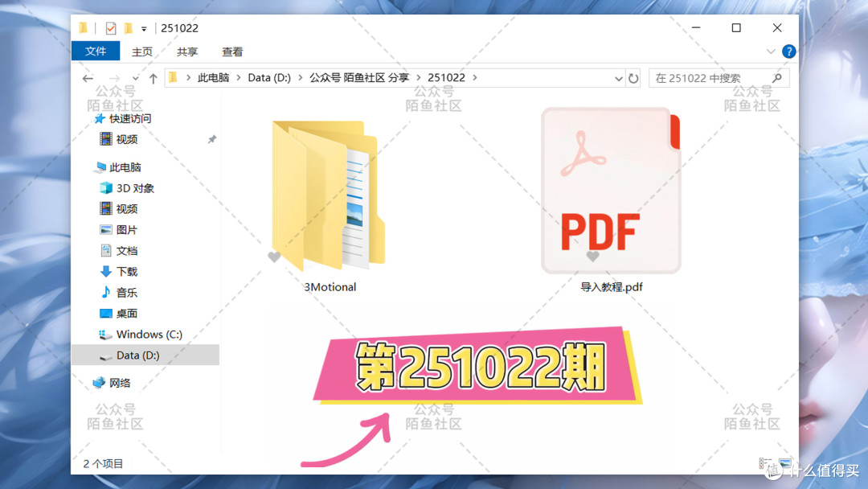The height and width of the screenshot is (489, 868).
Task: Select 桌面 in the navigation pane
Action: 126,314
